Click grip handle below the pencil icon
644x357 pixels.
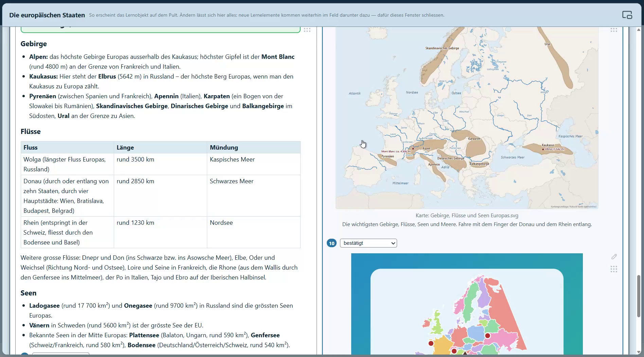pos(614,269)
